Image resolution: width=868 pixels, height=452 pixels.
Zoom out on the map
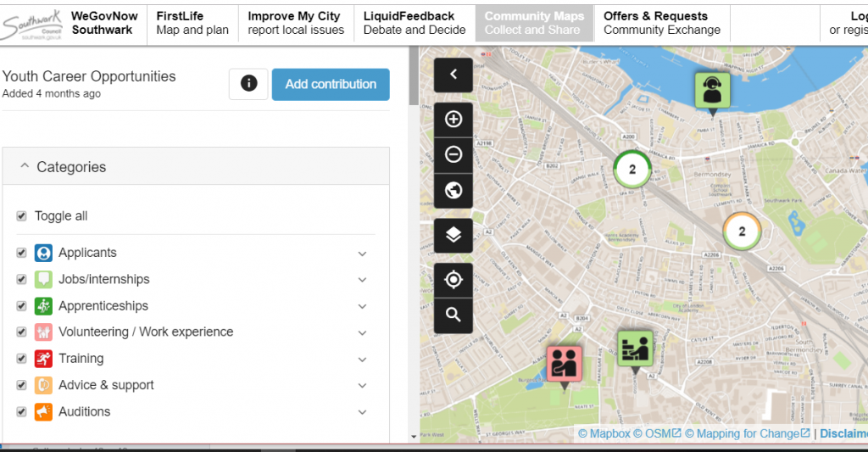coord(453,154)
